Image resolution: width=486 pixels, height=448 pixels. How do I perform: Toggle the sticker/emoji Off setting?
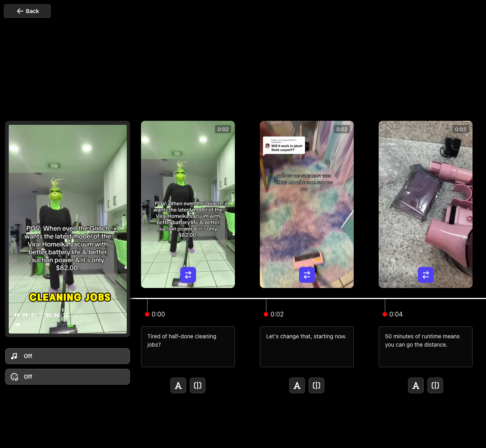67,377
